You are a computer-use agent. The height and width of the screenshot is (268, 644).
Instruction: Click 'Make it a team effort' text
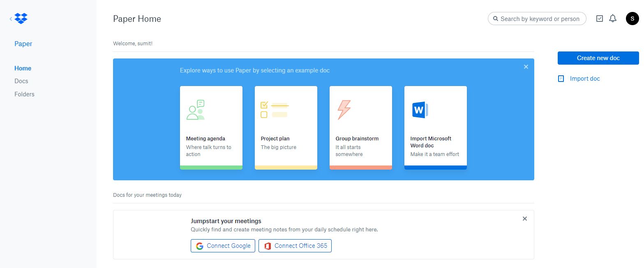(x=435, y=154)
